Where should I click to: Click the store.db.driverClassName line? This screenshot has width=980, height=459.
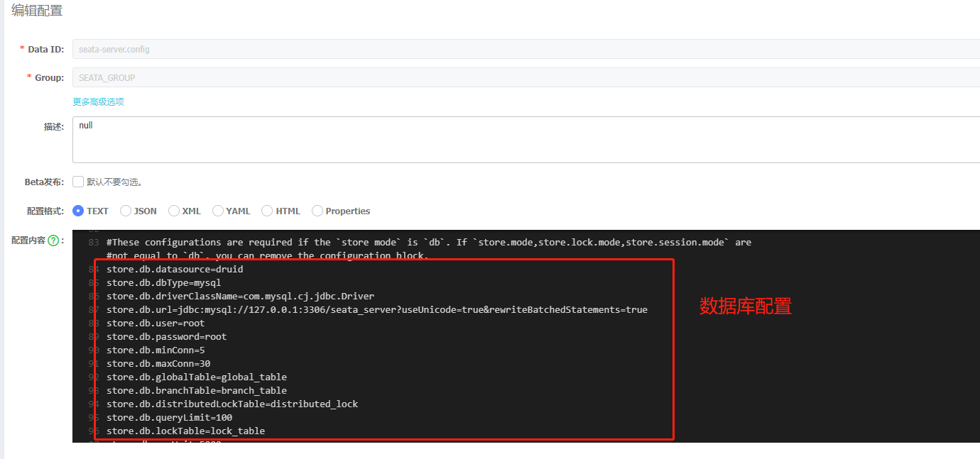point(240,296)
